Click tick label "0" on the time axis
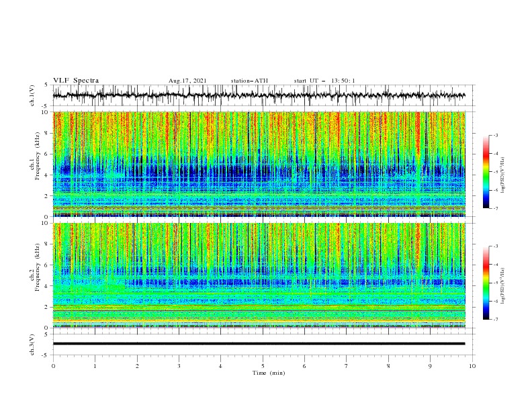 (x=53, y=366)
